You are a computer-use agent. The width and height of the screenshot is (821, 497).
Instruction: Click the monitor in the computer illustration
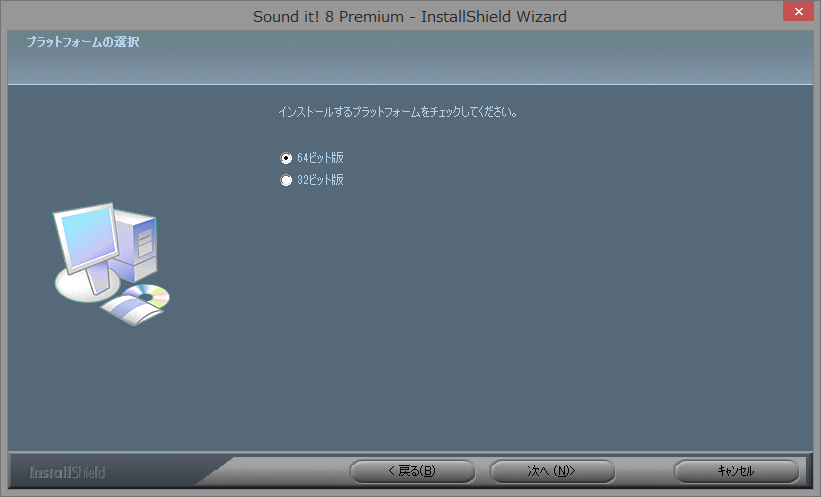coord(86,236)
